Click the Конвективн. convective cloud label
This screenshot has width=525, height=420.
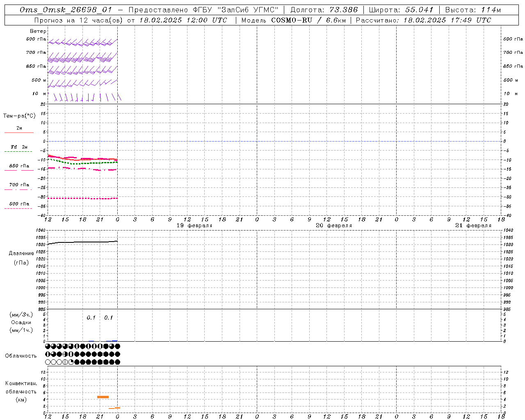pyautogui.click(x=21, y=383)
